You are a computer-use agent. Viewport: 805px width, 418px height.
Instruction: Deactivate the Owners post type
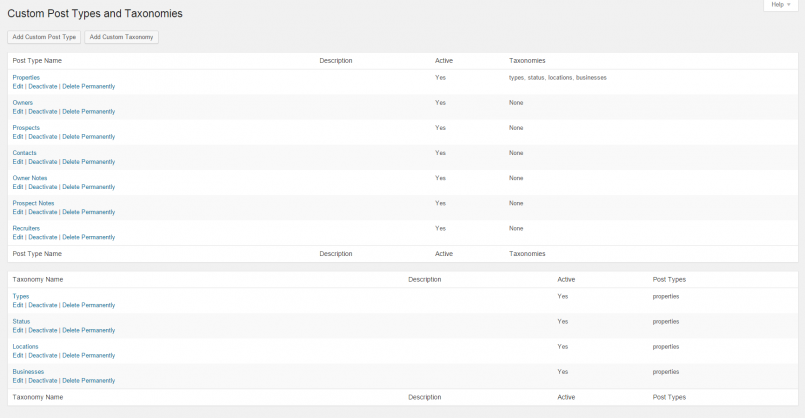pyautogui.click(x=43, y=111)
